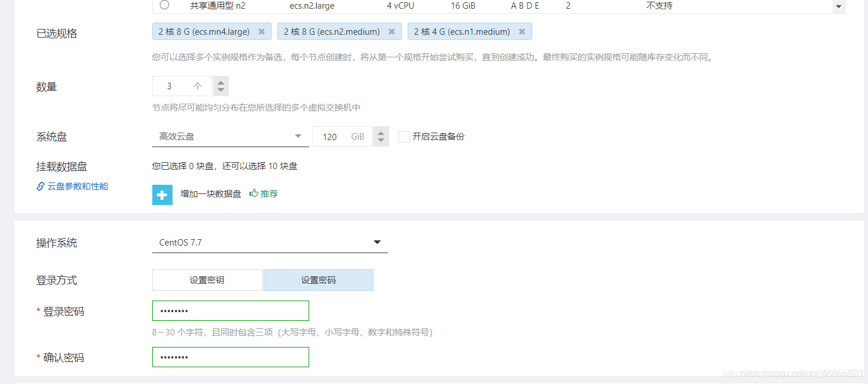868x384 pixels.
Task: Open the CentOS 7.7 operating system dropdown
Action: pyautogui.click(x=270, y=243)
